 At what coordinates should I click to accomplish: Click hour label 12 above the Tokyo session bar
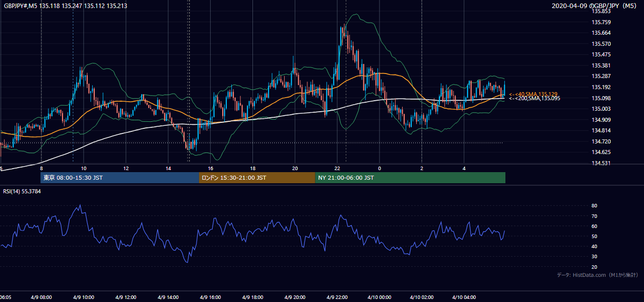coord(126,169)
